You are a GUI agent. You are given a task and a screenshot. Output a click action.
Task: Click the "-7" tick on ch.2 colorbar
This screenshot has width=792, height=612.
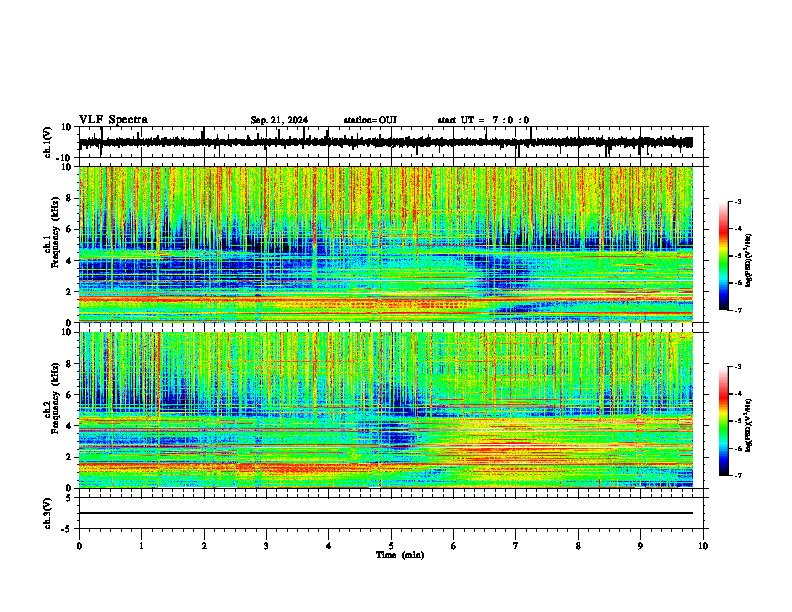[737, 475]
